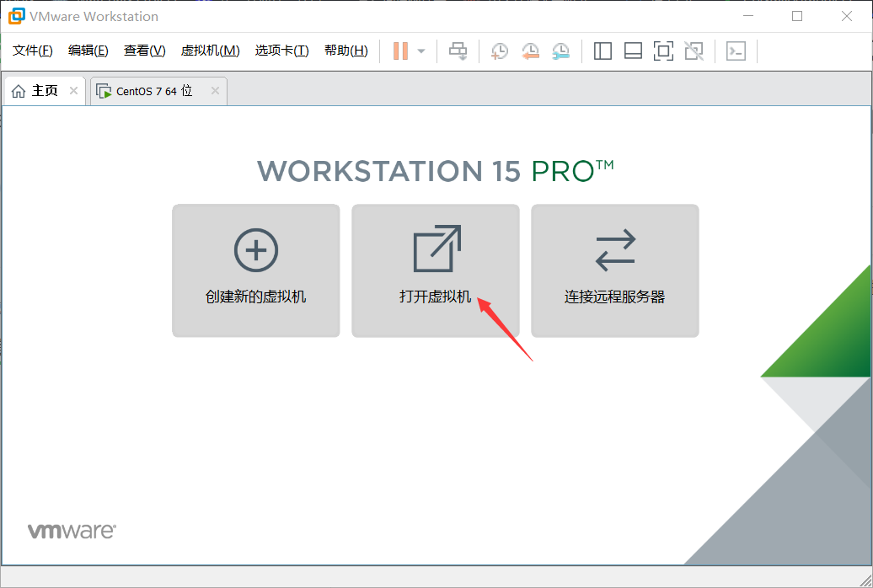The height and width of the screenshot is (588, 873).
Task: Open the 文件(F) menu
Action: (x=32, y=51)
